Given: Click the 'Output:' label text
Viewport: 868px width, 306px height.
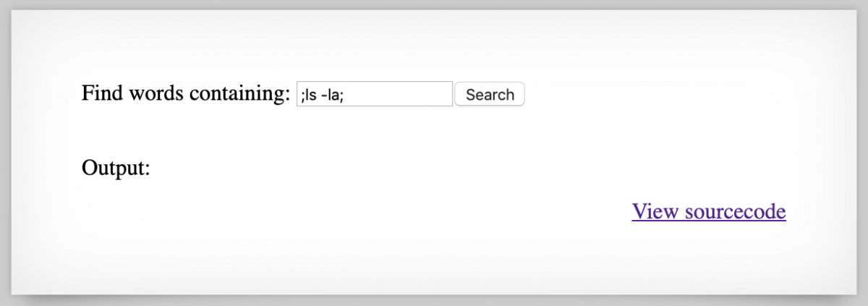Looking at the screenshot, I should pos(116,169).
